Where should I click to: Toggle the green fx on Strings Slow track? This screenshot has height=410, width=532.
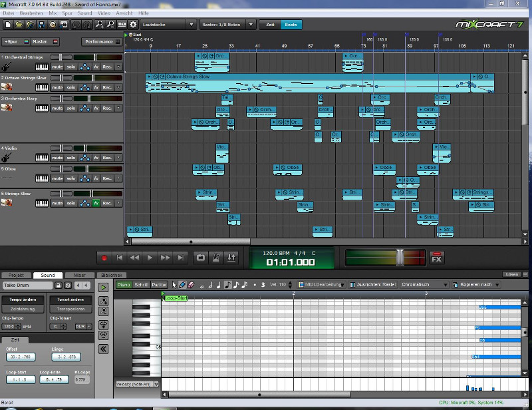coord(96,204)
